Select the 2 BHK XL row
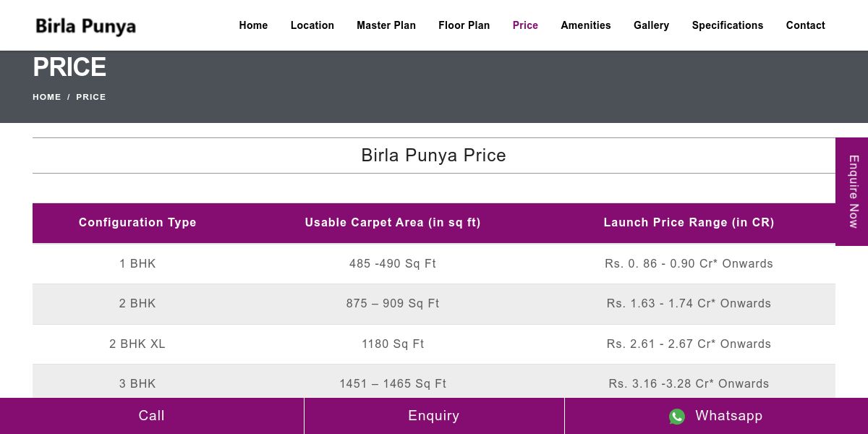The image size is (868, 434). [137, 344]
